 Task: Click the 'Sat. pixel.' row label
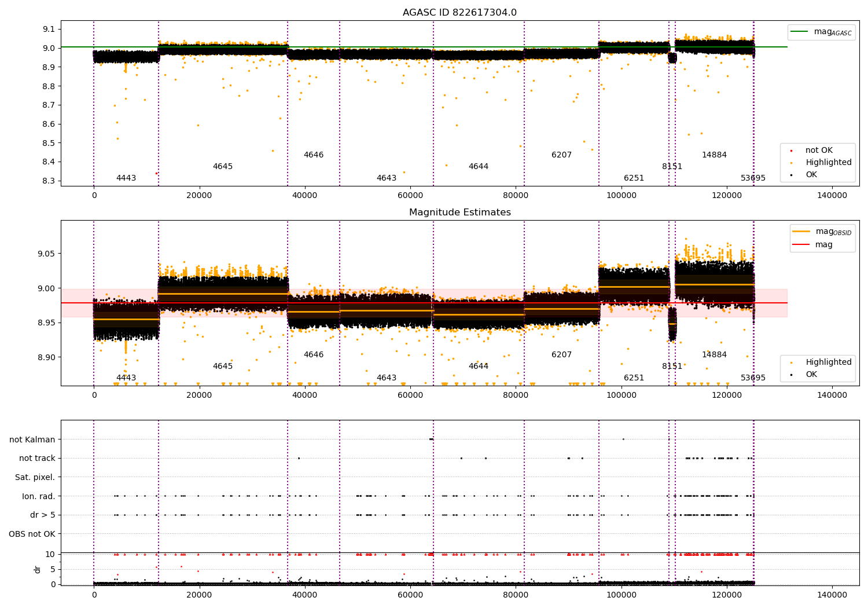pos(35,478)
